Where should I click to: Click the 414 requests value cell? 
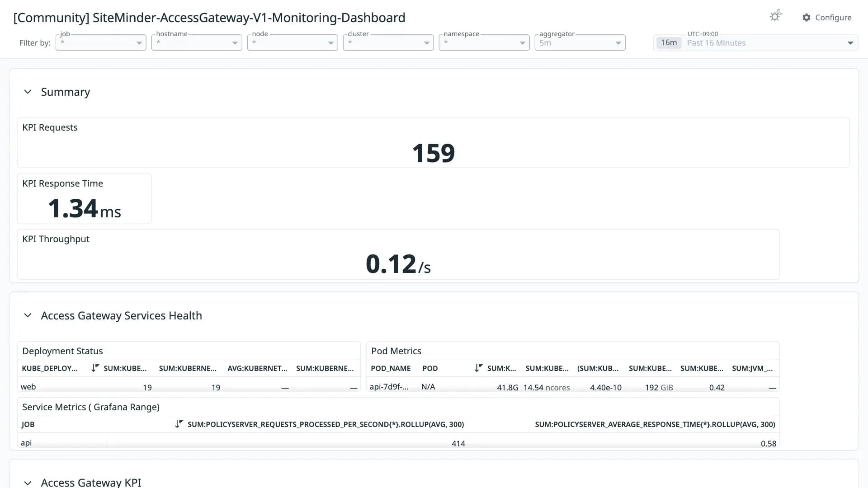pyautogui.click(x=458, y=444)
